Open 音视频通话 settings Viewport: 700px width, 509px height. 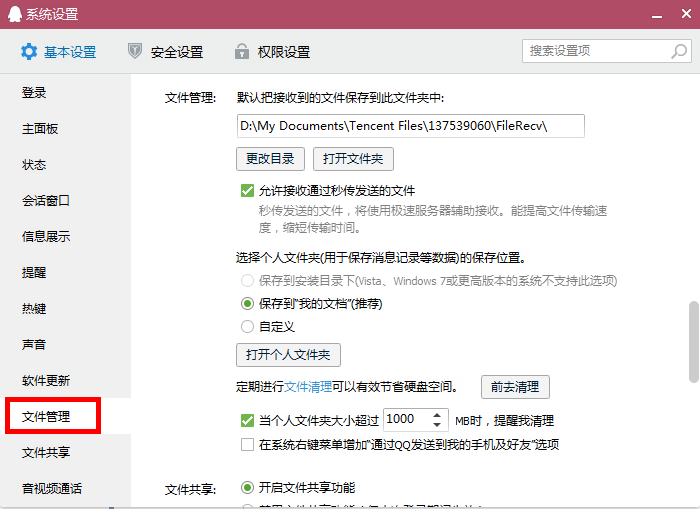click(52, 488)
